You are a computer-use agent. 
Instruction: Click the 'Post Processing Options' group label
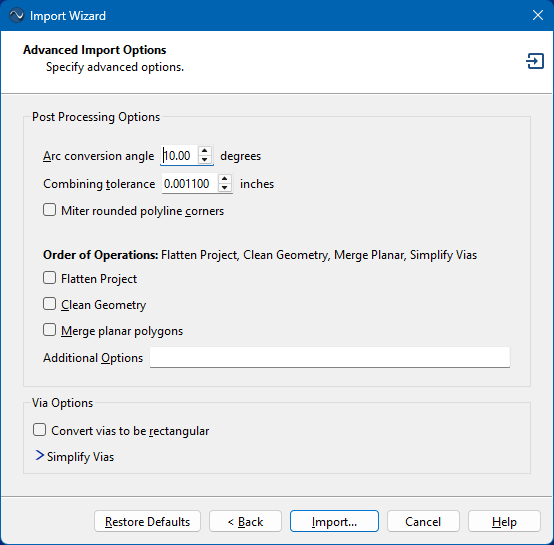tap(96, 117)
